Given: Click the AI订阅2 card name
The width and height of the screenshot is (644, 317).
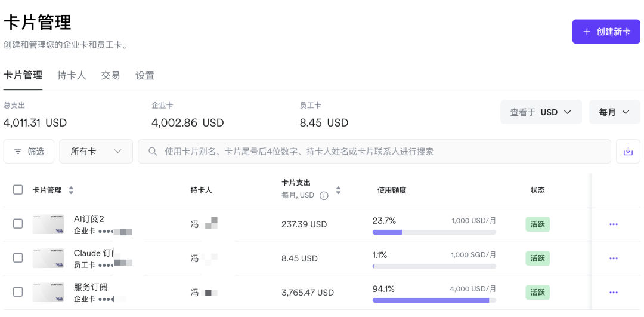Looking at the screenshot, I should 89,218.
